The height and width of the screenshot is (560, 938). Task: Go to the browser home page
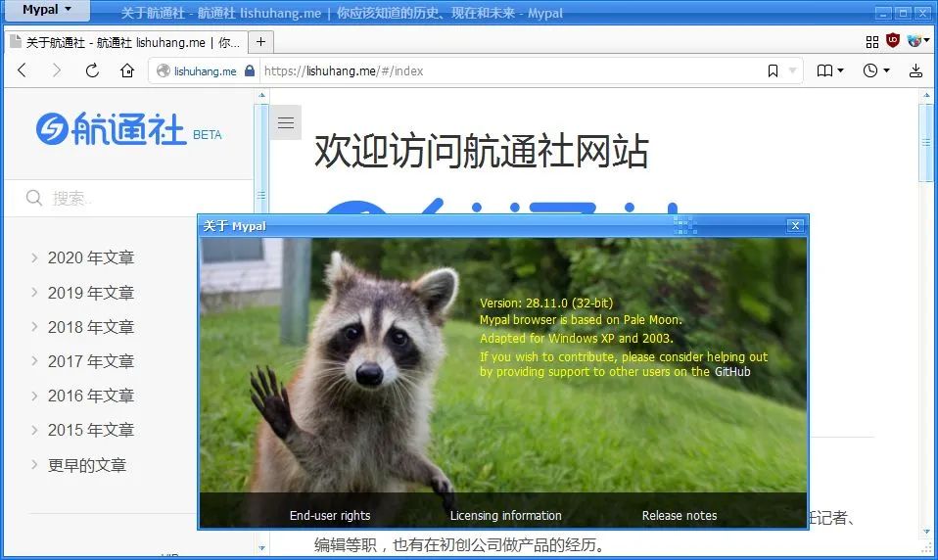point(126,70)
